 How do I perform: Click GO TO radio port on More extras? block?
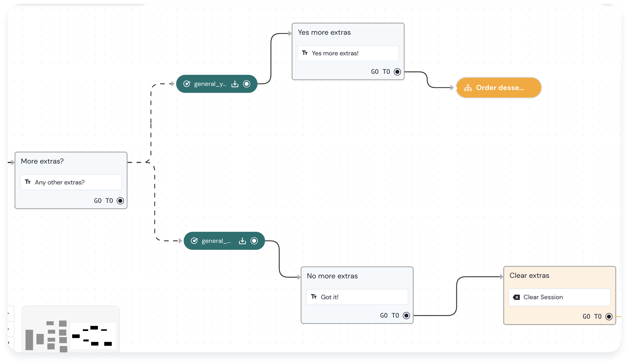(120, 201)
